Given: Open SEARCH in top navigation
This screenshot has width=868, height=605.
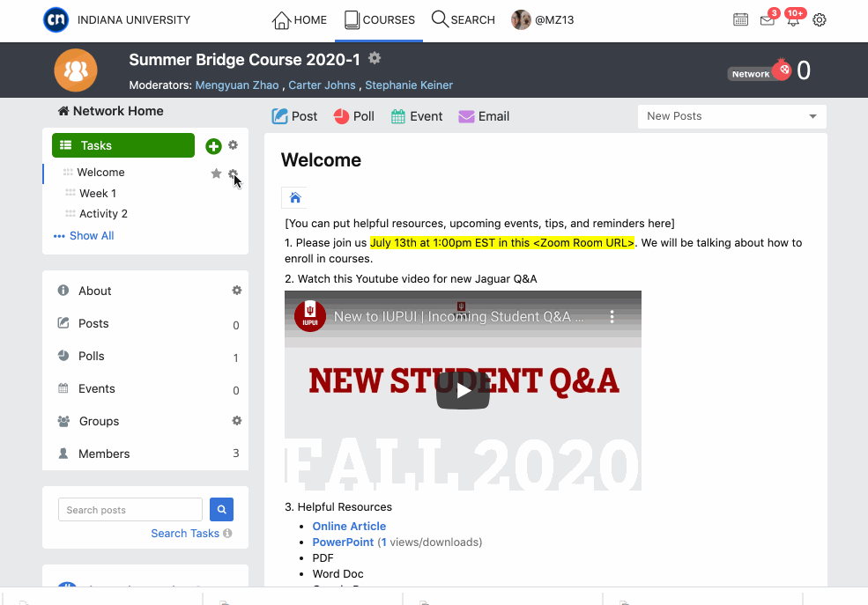Looking at the screenshot, I should [x=464, y=20].
